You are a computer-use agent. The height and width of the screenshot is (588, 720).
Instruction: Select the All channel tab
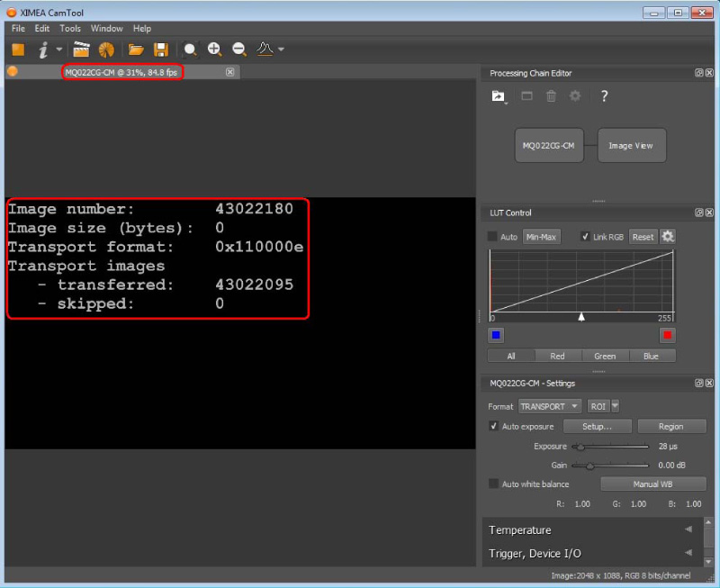point(511,356)
